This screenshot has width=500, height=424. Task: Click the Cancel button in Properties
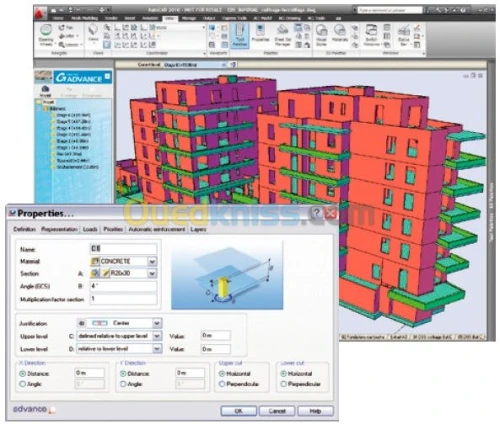277,411
